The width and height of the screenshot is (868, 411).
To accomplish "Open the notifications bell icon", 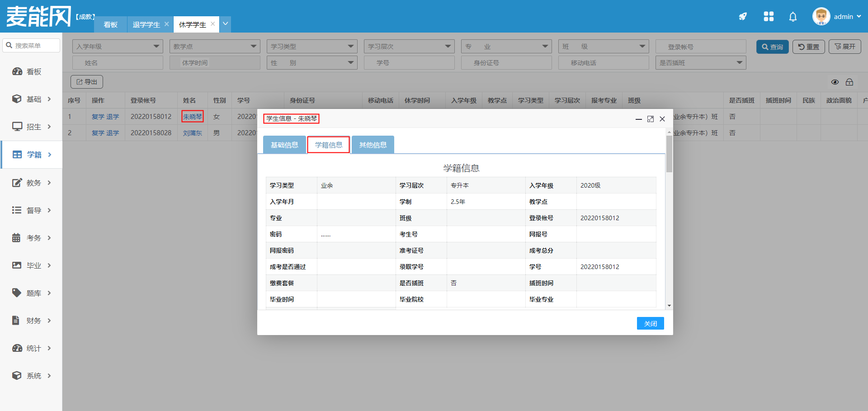I will pyautogui.click(x=793, y=17).
